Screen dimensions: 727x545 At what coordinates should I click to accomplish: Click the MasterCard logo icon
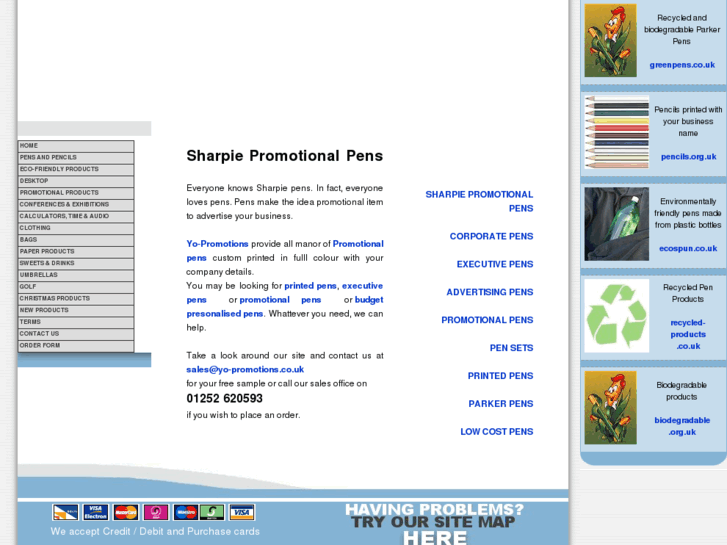pos(126,513)
